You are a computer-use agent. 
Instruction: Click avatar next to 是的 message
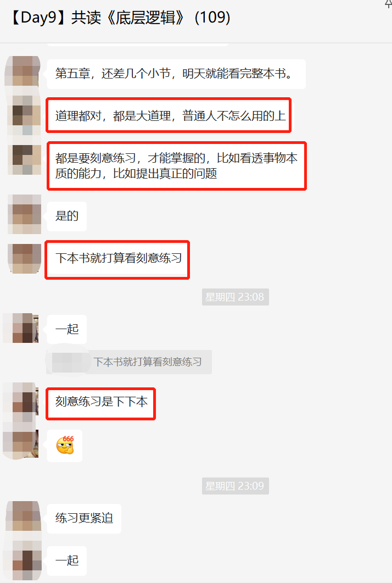[x=25, y=214]
